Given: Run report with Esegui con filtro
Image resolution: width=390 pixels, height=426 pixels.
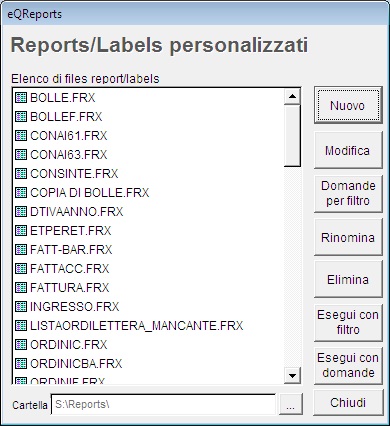Looking at the screenshot, I should click(348, 322).
